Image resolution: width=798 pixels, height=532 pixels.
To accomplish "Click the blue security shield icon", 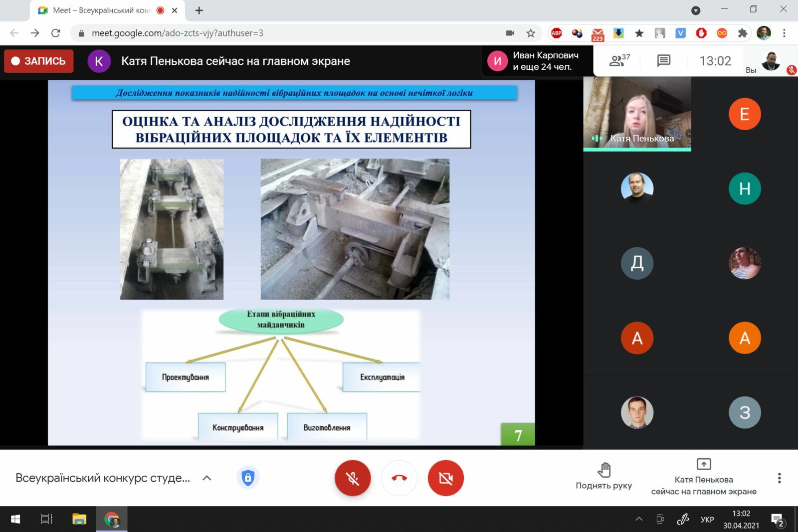I will coord(248,478).
